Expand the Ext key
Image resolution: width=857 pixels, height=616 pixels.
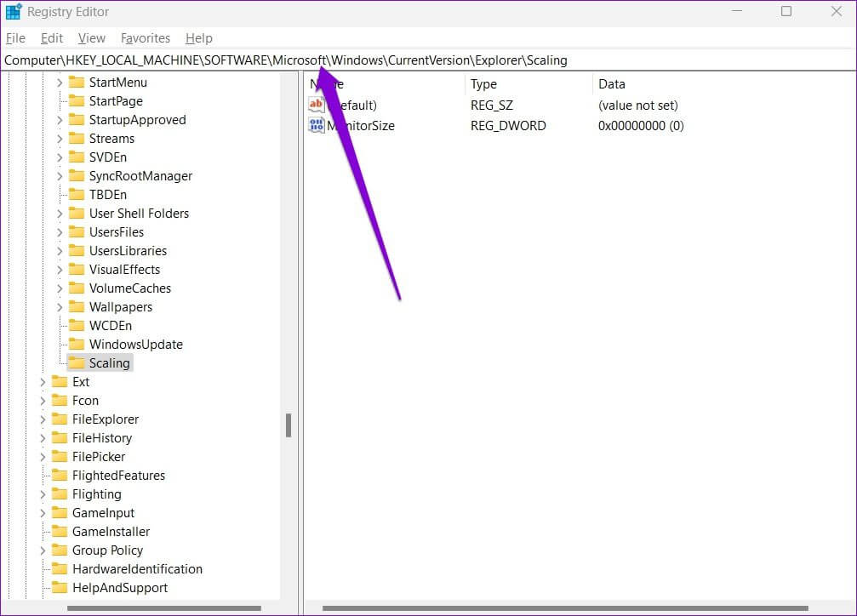[43, 382]
